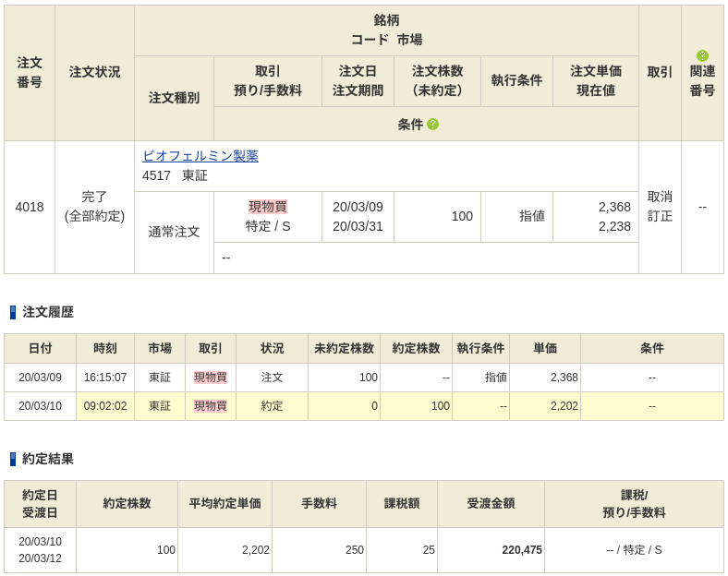Image resolution: width=728 pixels, height=576 pixels.
Task: Click tax amount 25
Action: pos(429,550)
